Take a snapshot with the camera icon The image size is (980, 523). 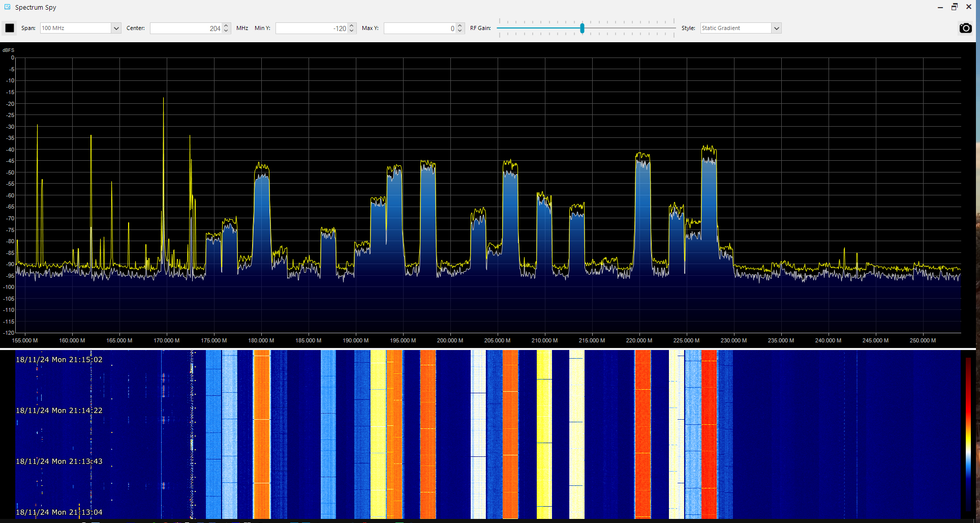click(965, 28)
